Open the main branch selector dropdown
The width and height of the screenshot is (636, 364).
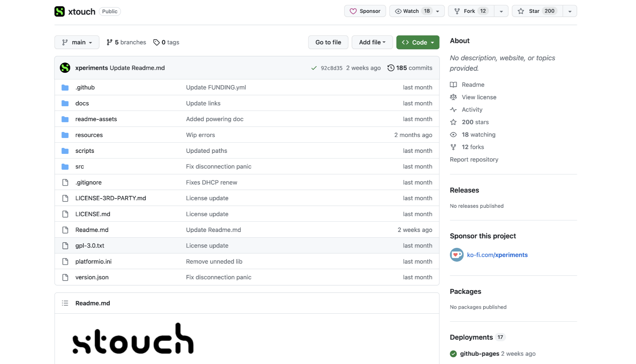pos(77,42)
